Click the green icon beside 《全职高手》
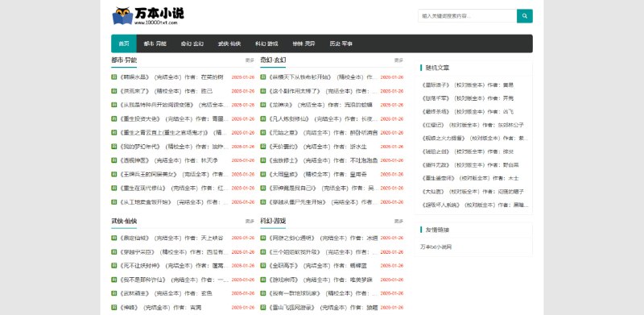This screenshot has width=644, height=315. coord(263,266)
